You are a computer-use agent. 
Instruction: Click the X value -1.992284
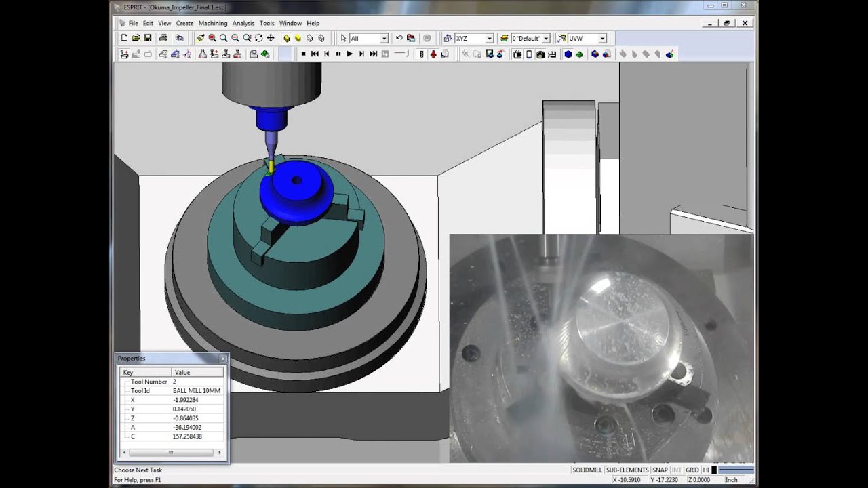[x=186, y=400]
